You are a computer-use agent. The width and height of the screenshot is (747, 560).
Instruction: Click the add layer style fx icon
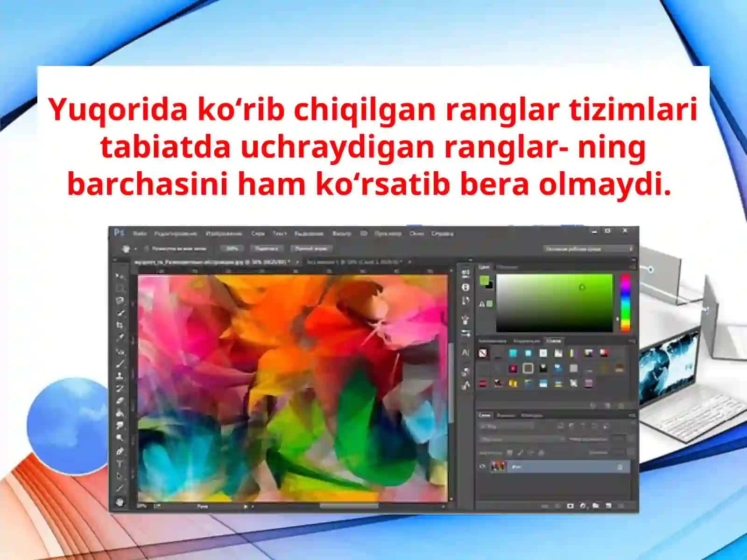coord(557,506)
